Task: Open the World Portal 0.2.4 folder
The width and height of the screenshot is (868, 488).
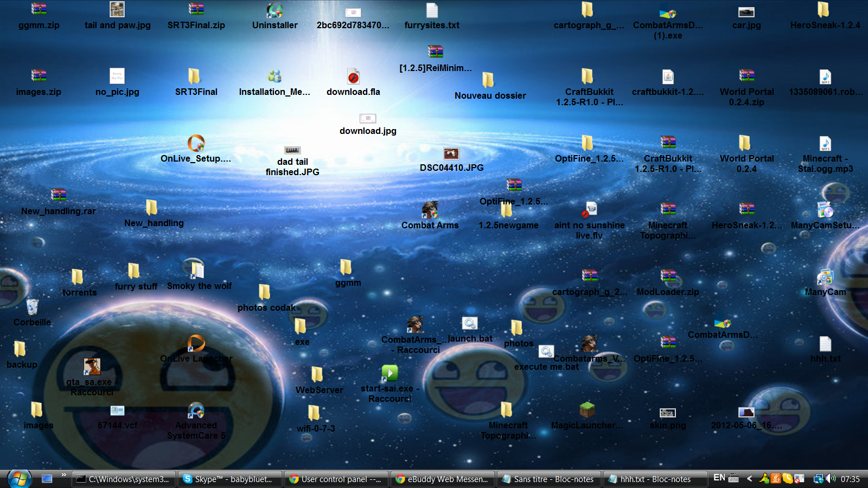Action: pos(744,143)
